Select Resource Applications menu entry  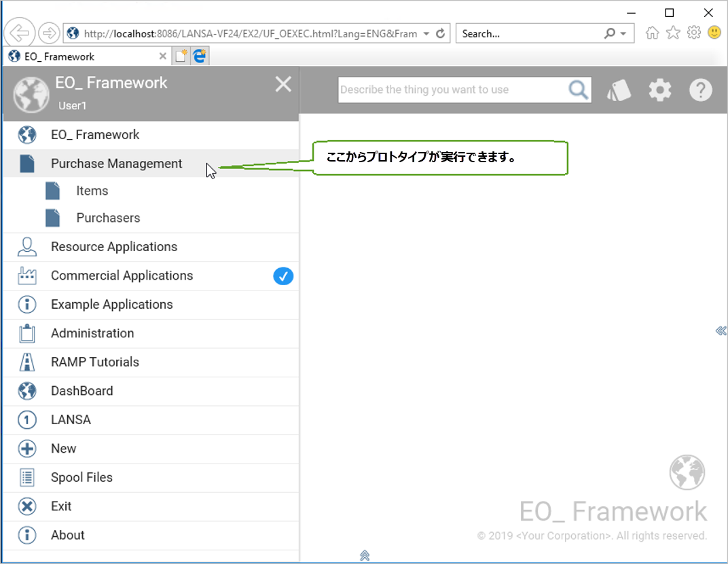[151, 246]
